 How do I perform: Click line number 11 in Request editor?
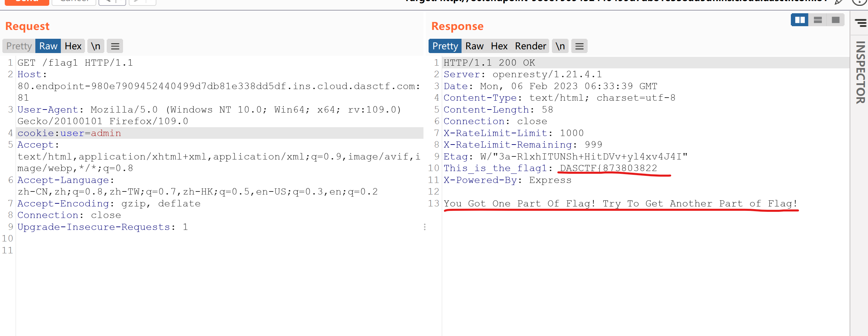coord(7,250)
